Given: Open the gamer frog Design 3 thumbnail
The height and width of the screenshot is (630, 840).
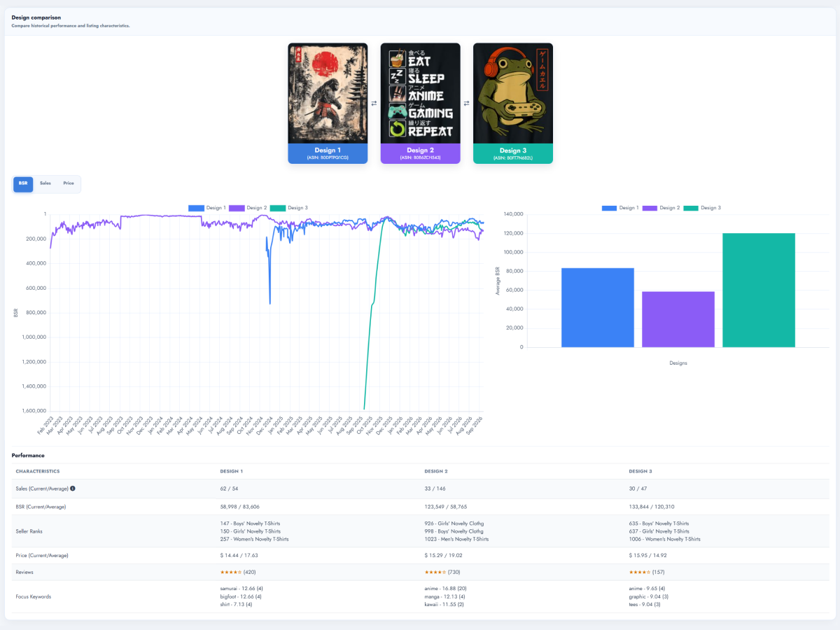Looking at the screenshot, I should point(513,94).
